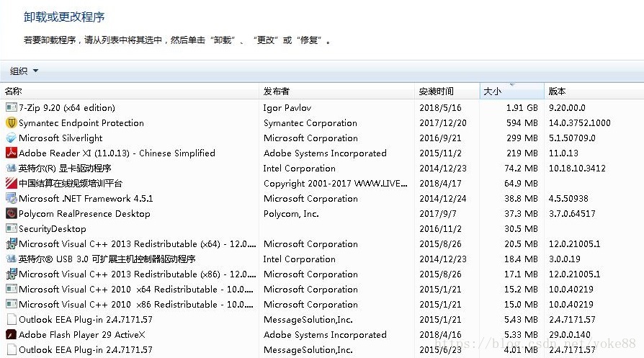Click size value 74.2 MB
644x358 pixels.
point(521,168)
